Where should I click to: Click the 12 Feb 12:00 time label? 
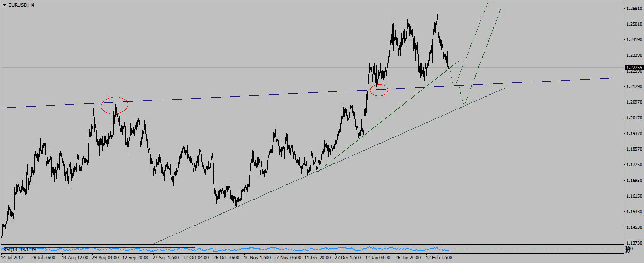(x=438, y=258)
